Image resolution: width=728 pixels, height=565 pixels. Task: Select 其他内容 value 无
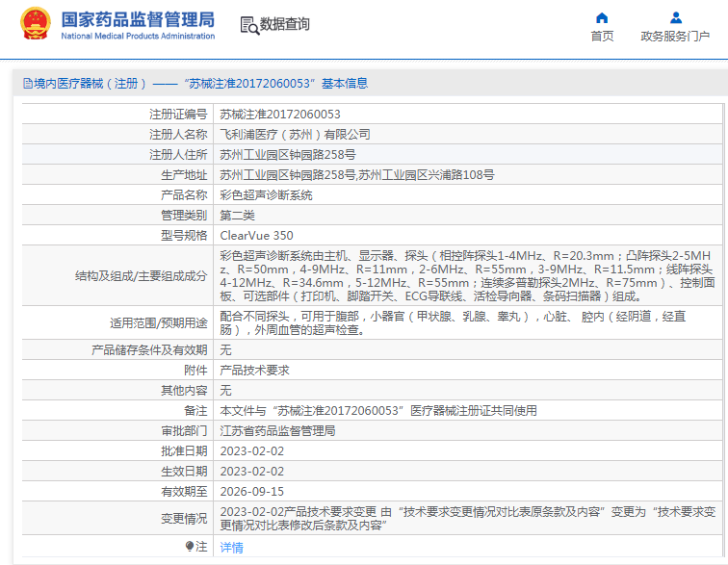(225, 391)
